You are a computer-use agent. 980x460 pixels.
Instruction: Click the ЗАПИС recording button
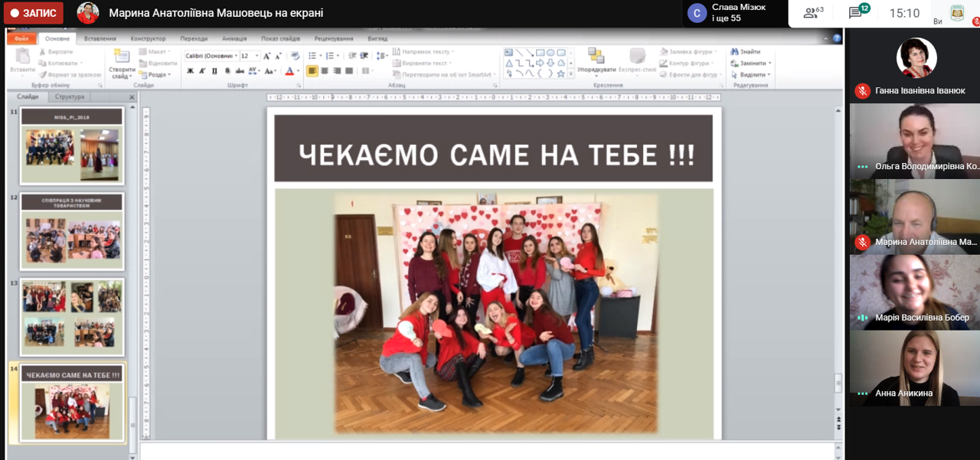point(33,13)
